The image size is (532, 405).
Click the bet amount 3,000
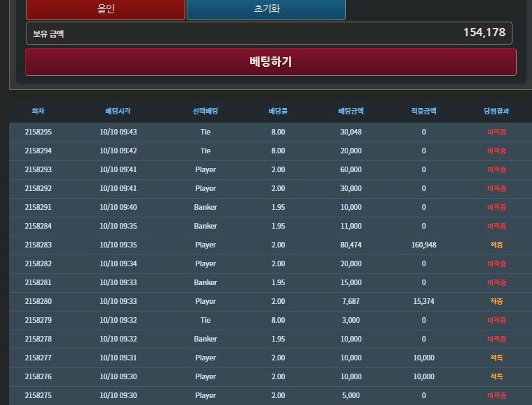click(351, 320)
